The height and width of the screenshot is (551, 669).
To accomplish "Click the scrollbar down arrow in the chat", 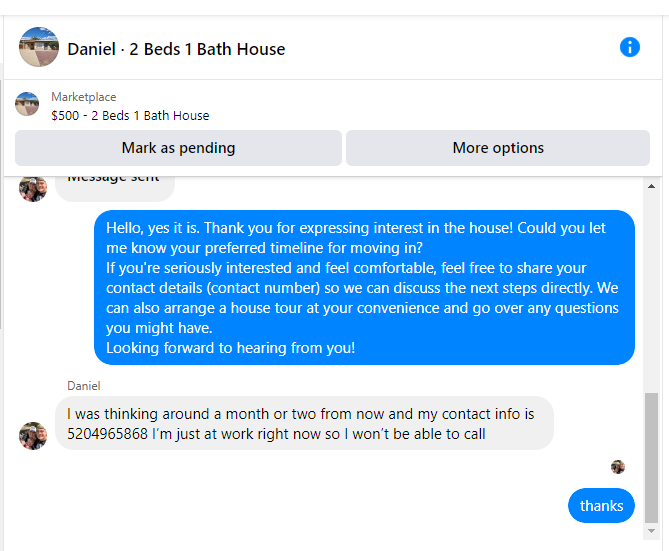I will 652,531.
